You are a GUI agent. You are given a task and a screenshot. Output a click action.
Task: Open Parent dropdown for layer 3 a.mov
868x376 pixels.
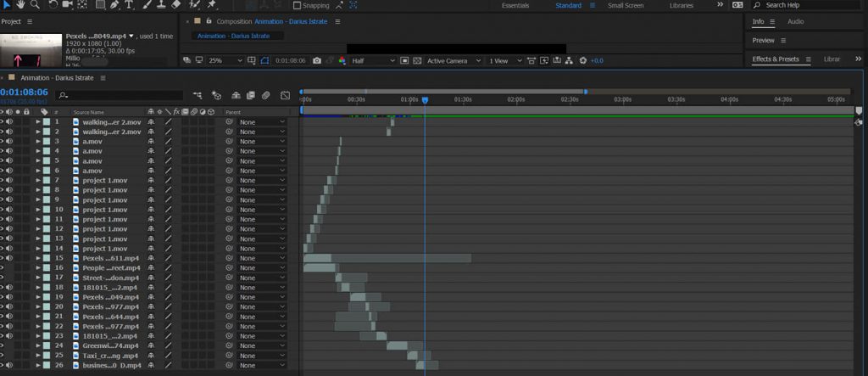[x=261, y=142]
